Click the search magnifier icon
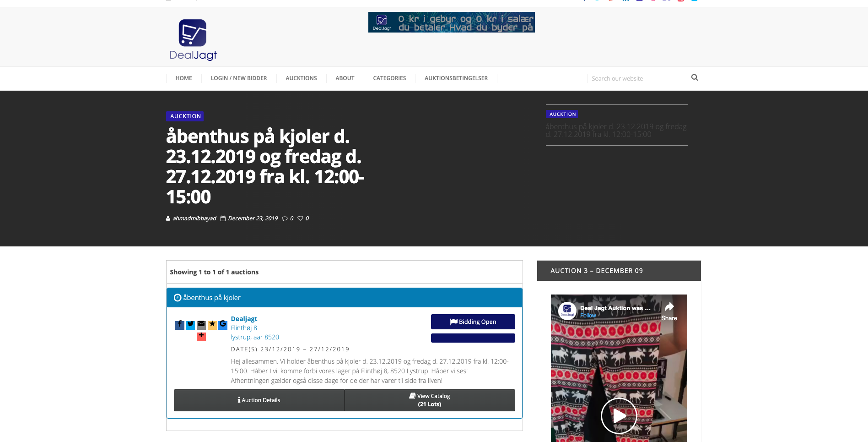868x442 pixels. 694,78
